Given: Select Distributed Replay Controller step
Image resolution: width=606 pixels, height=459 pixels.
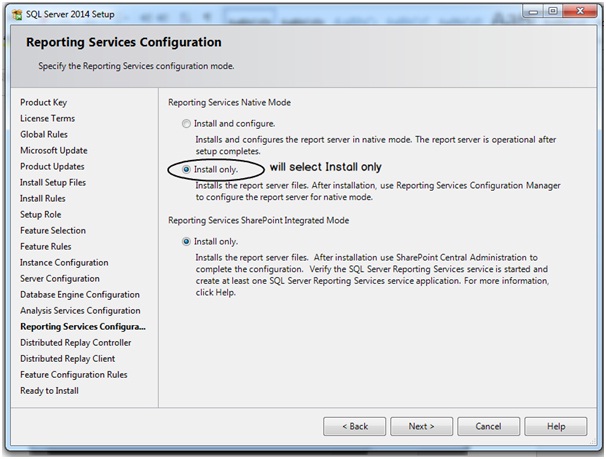Looking at the screenshot, I should pyautogui.click(x=76, y=343).
